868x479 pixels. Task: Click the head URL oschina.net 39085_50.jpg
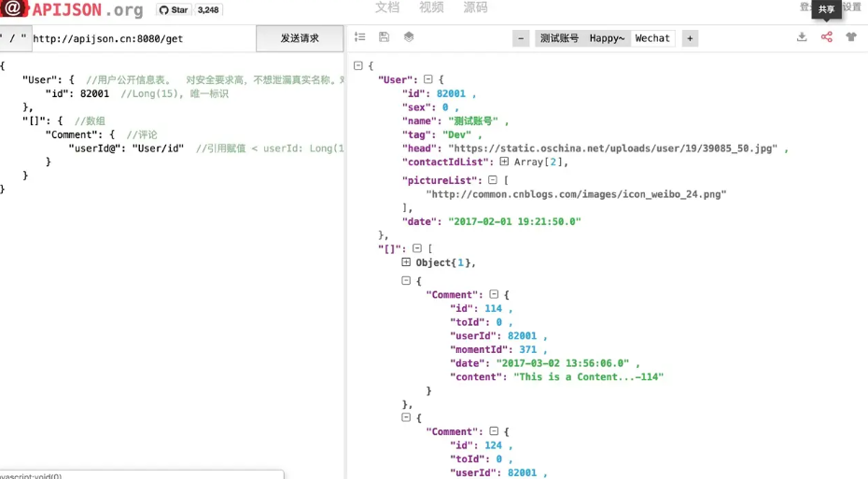tap(613, 148)
